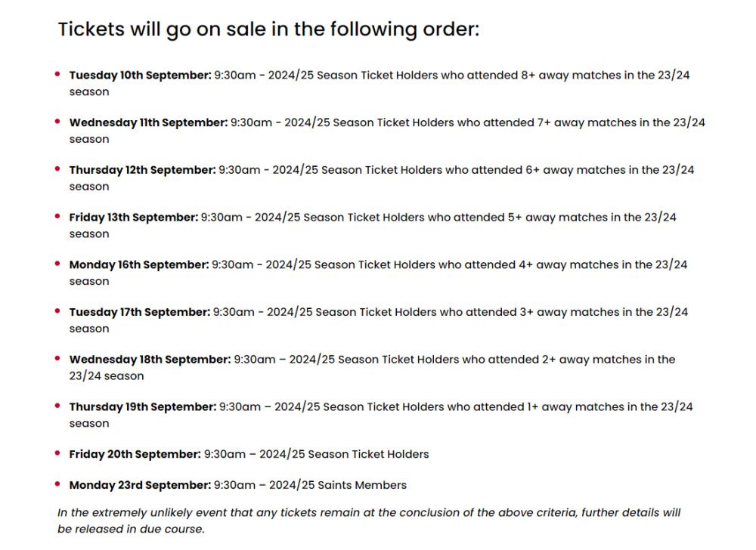Click the "Wednesday 11th September" bold date
756x550 pixels.
point(148,122)
